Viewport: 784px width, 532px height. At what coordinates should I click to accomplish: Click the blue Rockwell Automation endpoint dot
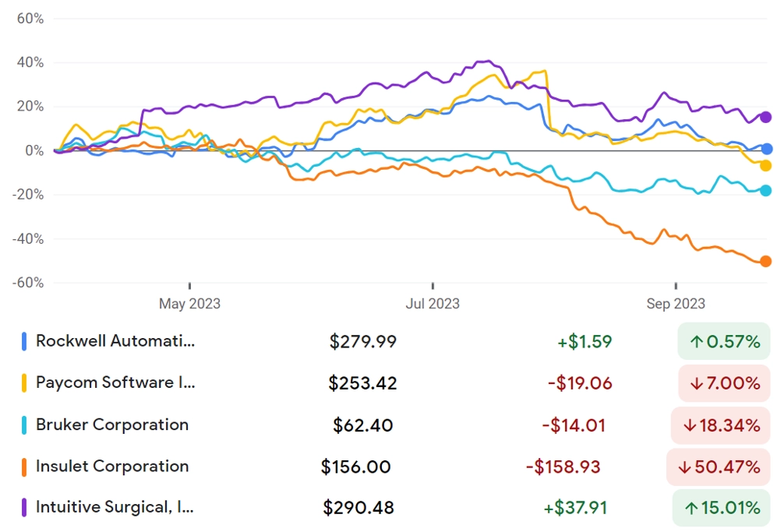pyautogui.click(x=767, y=149)
